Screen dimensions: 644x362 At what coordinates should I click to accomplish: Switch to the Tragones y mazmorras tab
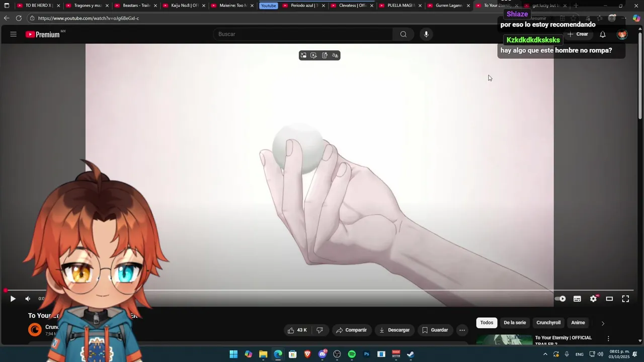87,6
